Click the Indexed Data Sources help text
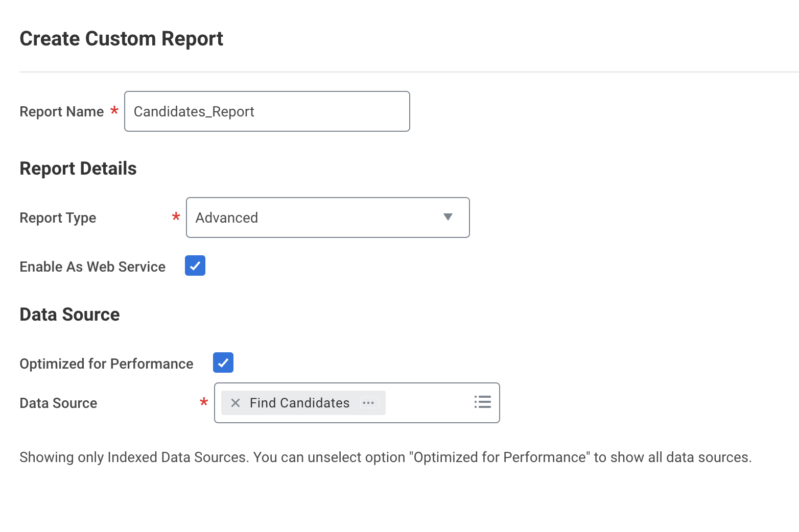This screenshot has width=799, height=532. pos(385,457)
